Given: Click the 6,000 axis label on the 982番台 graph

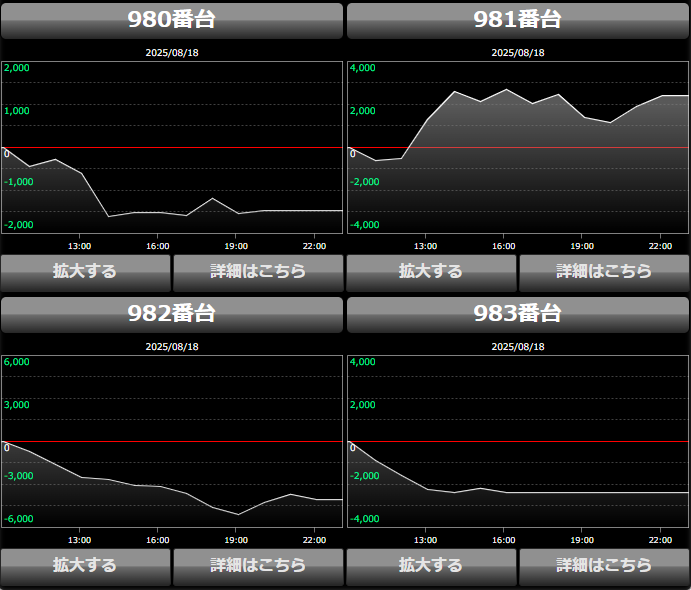Looking at the screenshot, I should (x=17, y=362).
